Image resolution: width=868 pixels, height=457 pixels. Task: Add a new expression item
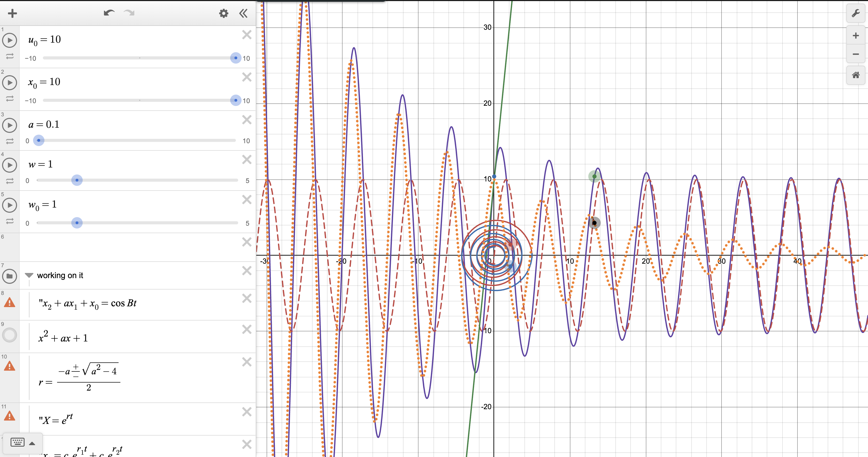[12, 13]
